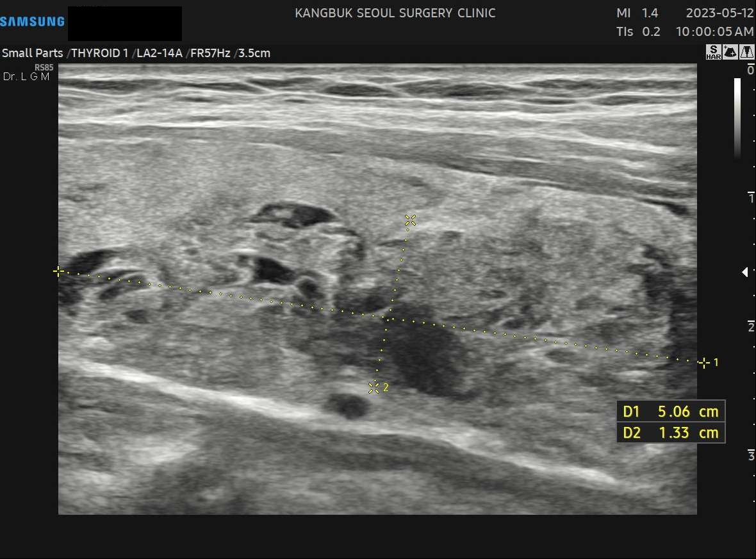Click the FR57Hz frame rate label

210,53
